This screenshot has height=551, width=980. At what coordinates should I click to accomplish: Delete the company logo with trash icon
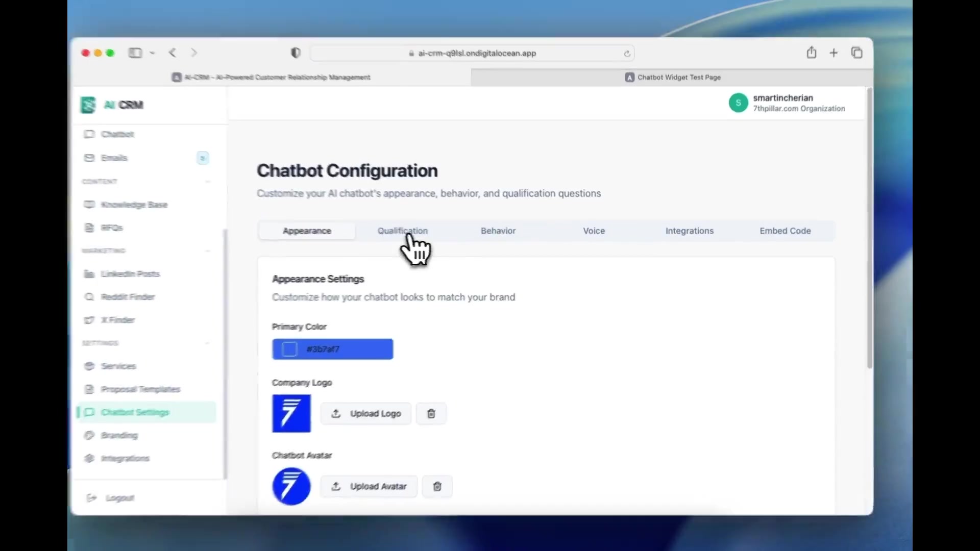point(431,414)
